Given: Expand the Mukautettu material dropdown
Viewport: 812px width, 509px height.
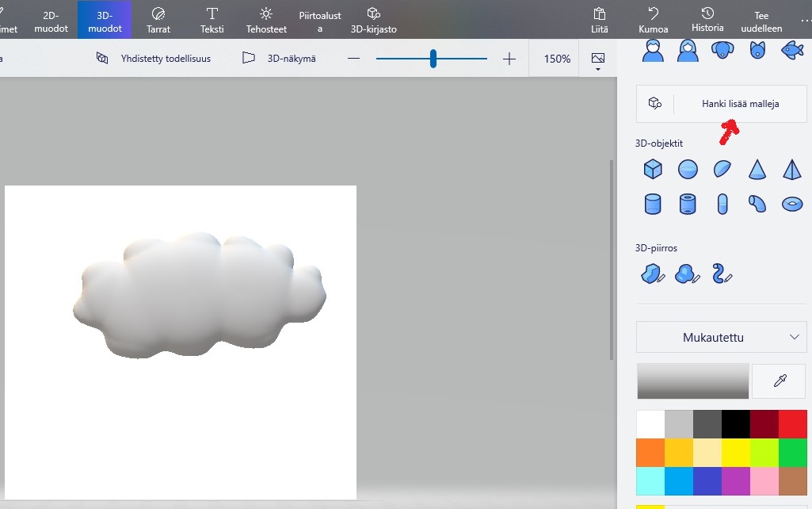Looking at the screenshot, I should coord(721,338).
